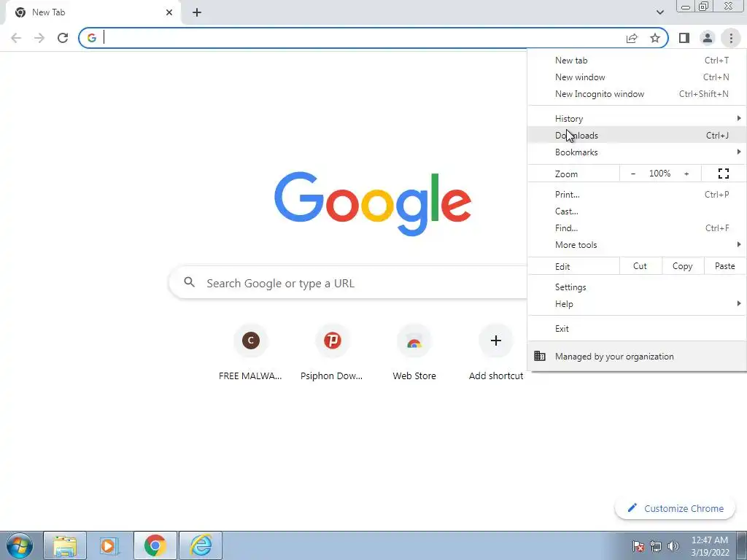This screenshot has width=747, height=560.
Task: Click the Chrome taskbar icon
Action: click(x=155, y=545)
